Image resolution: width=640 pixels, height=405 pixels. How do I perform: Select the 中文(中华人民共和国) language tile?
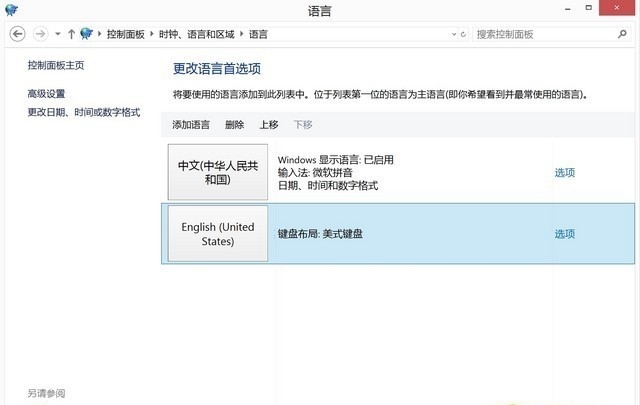(218, 172)
